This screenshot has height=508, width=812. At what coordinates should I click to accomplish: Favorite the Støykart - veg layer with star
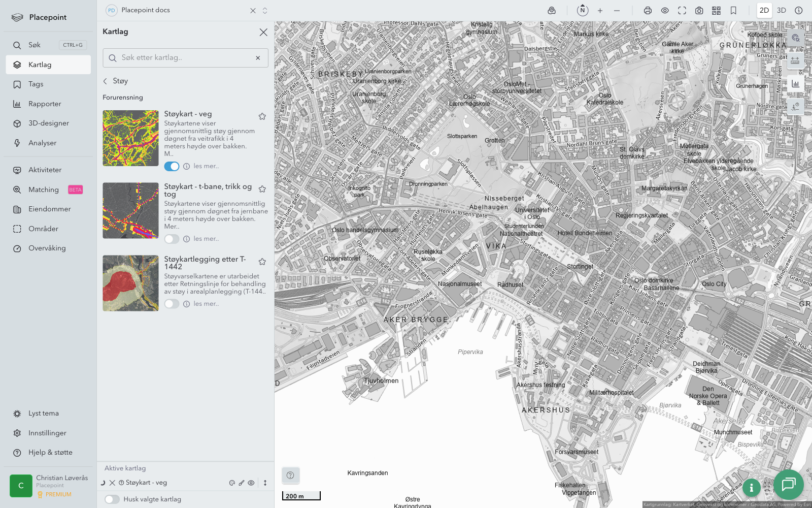(262, 116)
